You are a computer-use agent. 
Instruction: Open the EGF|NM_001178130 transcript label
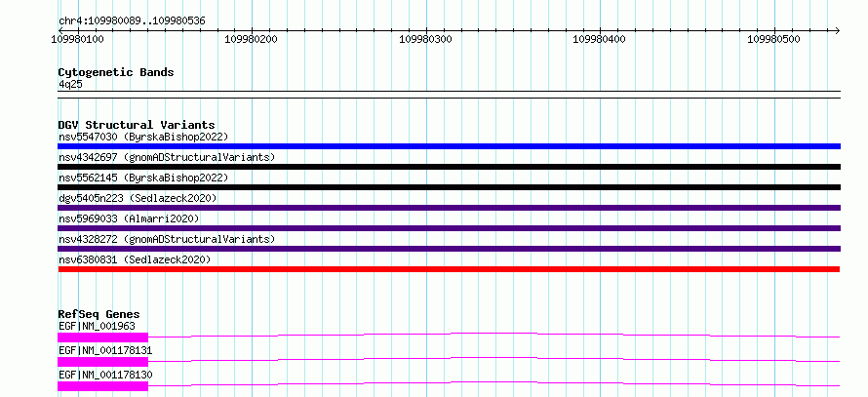click(105, 375)
